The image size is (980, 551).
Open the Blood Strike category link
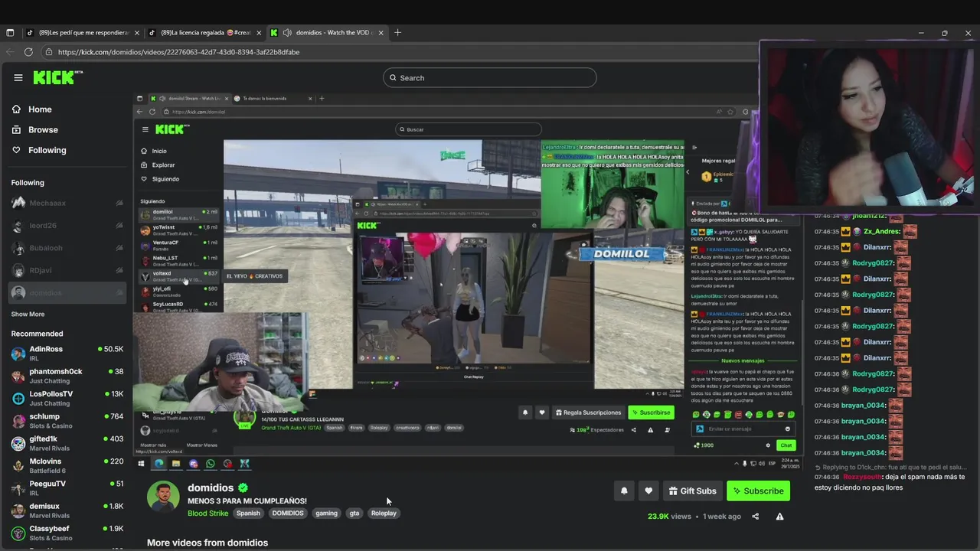coord(208,514)
